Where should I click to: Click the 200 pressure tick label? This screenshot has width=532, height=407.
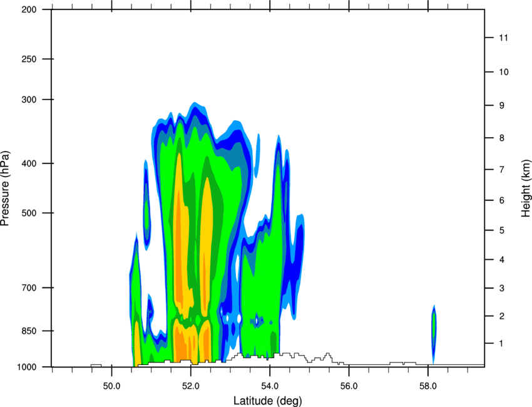29,9
